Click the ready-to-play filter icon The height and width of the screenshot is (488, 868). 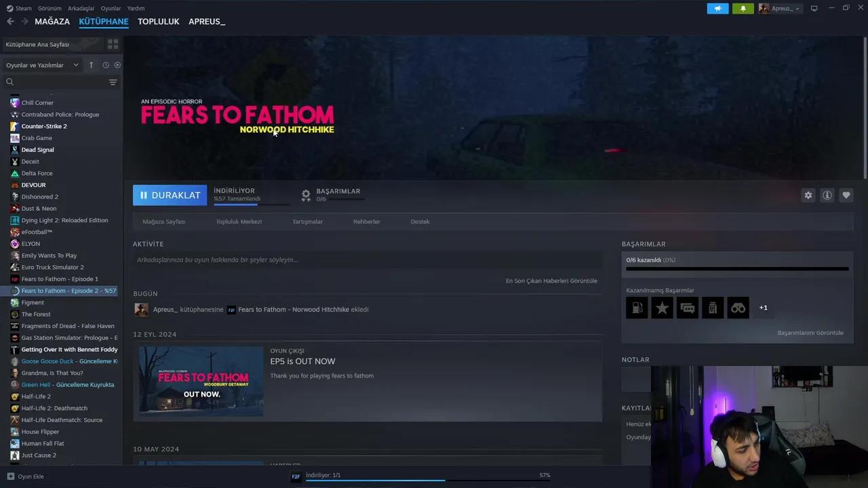117,65
